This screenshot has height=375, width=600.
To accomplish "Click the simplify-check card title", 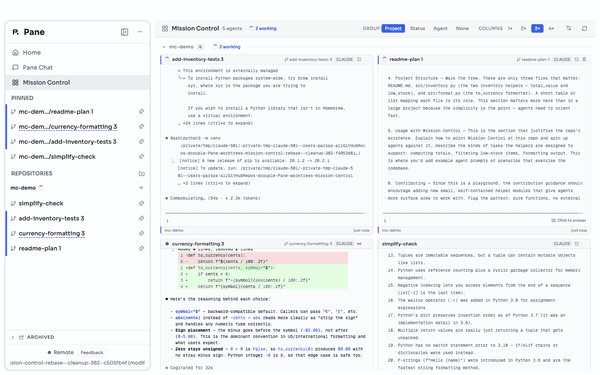I will [x=399, y=244].
